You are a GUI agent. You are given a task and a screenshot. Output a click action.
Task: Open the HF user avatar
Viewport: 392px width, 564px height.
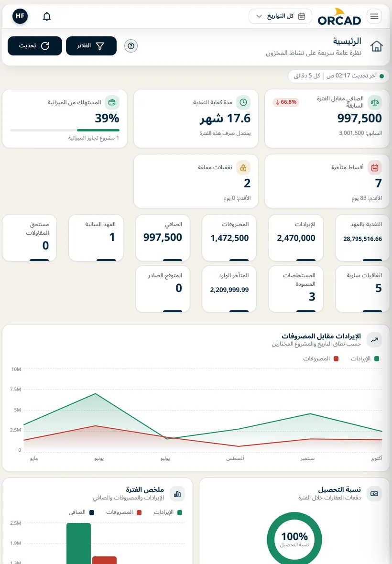[20, 16]
